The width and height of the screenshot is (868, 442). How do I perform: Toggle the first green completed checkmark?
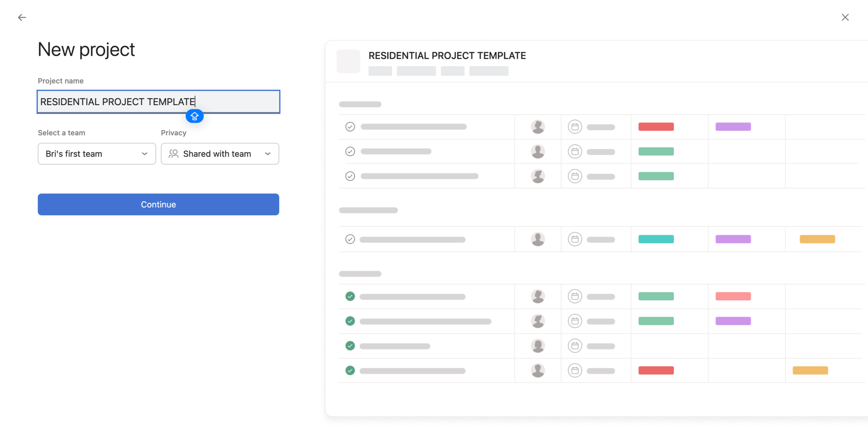click(350, 296)
